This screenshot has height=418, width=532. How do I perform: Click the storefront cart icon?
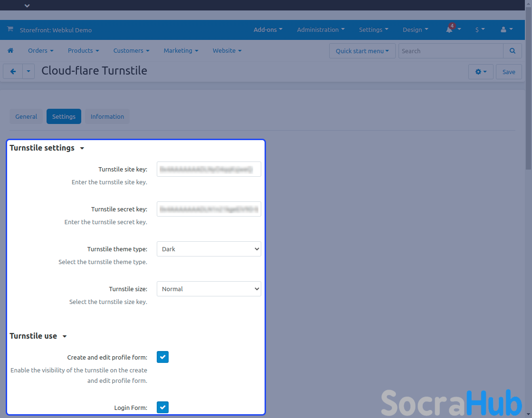pos(10,29)
